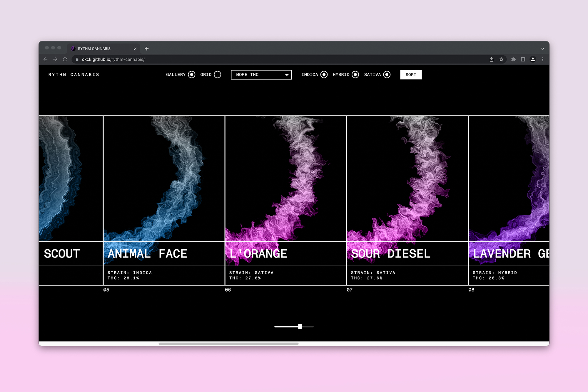Click the SOUR DIESEL title
This screenshot has height=392, width=588.
pos(391,254)
